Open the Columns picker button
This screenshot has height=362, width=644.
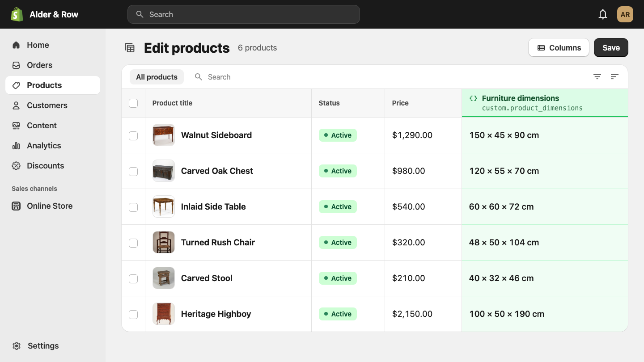(559, 48)
